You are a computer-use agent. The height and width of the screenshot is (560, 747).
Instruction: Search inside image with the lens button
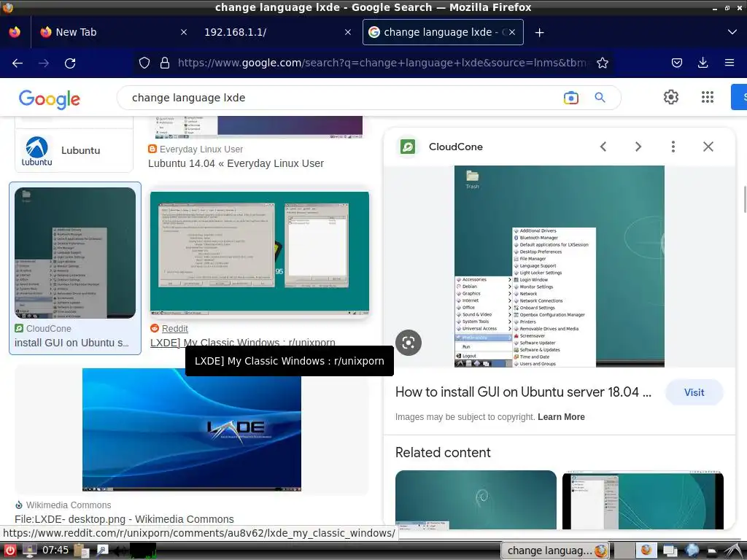pos(409,343)
